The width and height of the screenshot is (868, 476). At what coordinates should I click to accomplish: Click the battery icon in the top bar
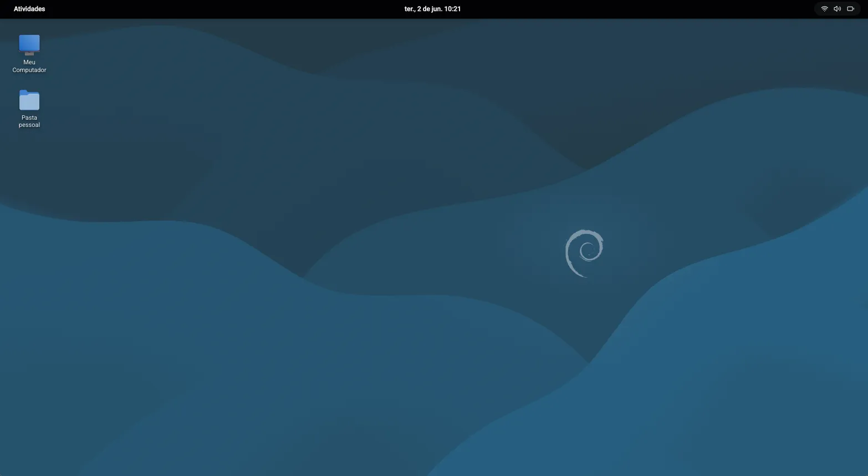click(850, 9)
